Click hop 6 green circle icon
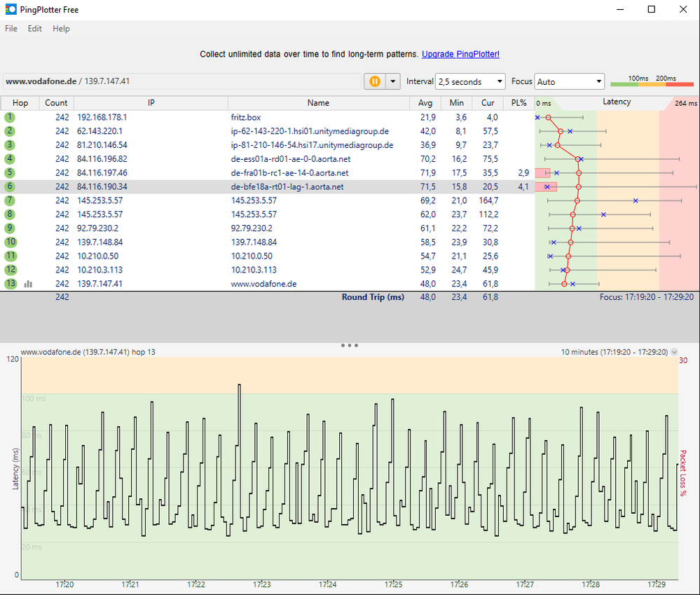The height and width of the screenshot is (595, 700). click(10, 186)
